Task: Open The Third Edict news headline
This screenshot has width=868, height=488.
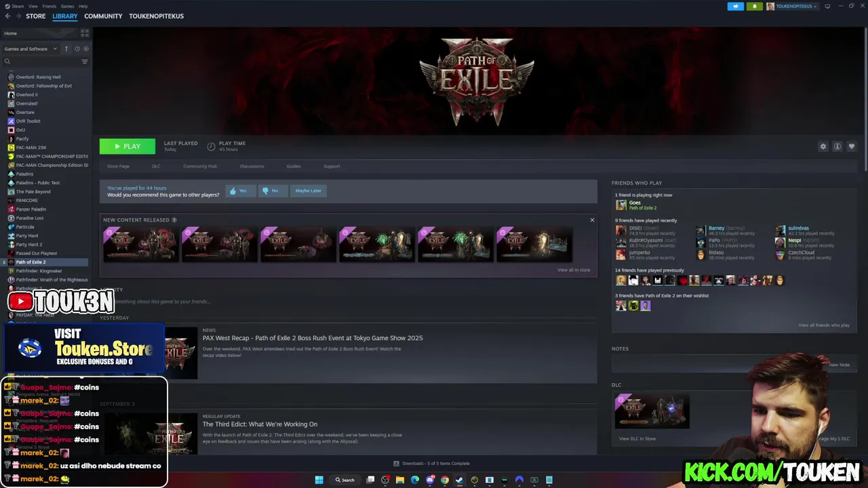Action: click(x=260, y=424)
